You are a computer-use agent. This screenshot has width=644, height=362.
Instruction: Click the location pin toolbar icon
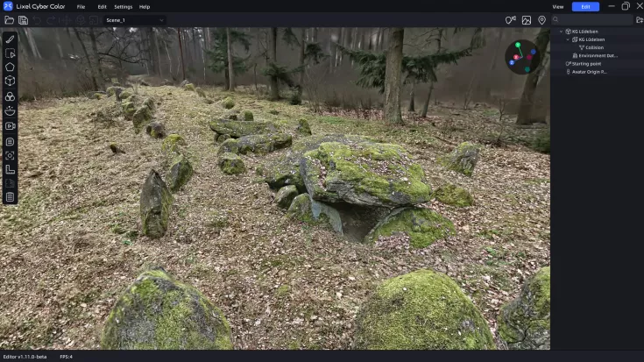pyautogui.click(x=541, y=20)
